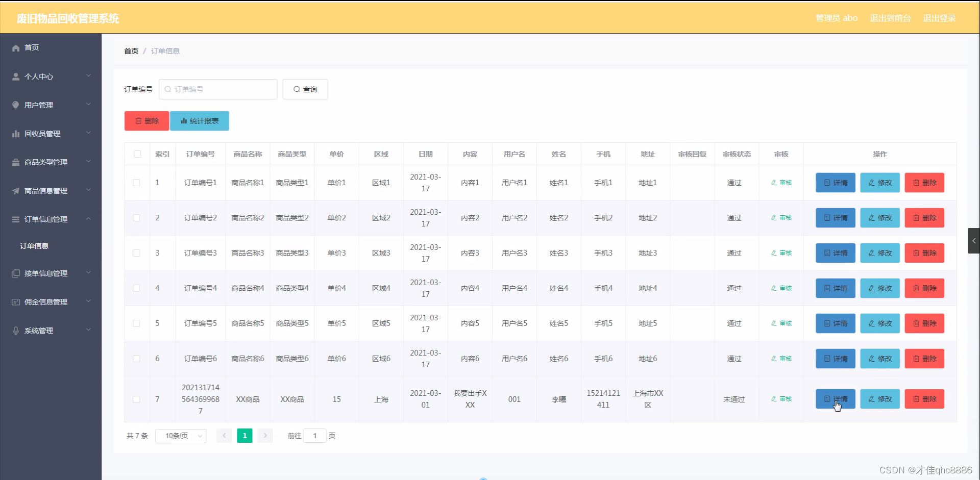Image resolution: width=980 pixels, height=480 pixels.
Task: Expand 系统管理 menu chevron
Action: [x=88, y=330]
